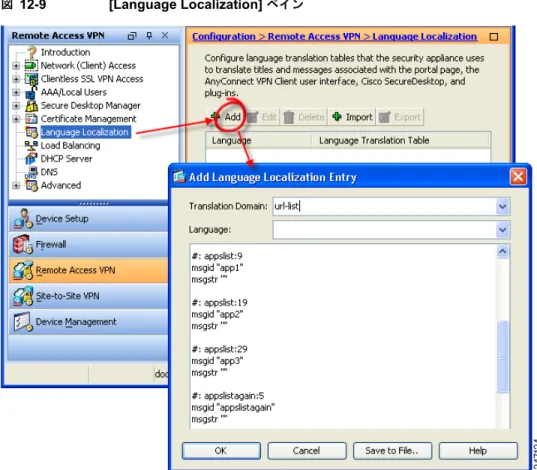This screenshot has height=470, width=537.
Task: Click the Network (Client) Access icon
Action: point(31,65)
